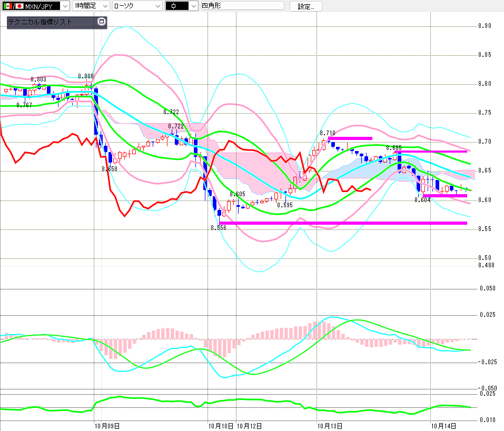Click the 10月09日 date label

(107, 426)
